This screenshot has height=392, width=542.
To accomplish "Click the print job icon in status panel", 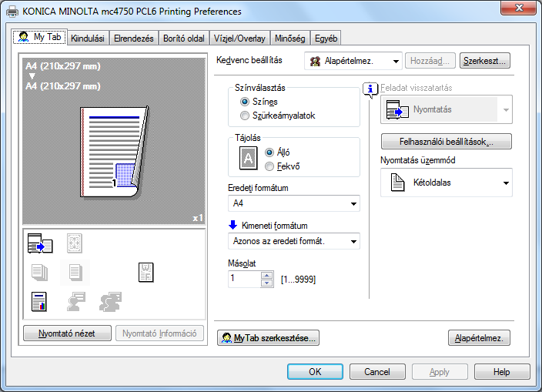I will click(x=40, y=243).
